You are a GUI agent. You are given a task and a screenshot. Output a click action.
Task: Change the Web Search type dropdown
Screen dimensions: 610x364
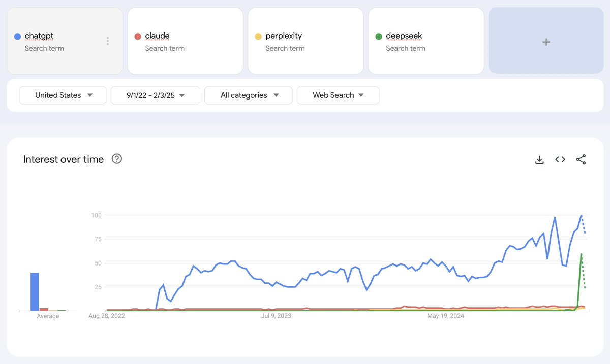(x=338, y=95)
